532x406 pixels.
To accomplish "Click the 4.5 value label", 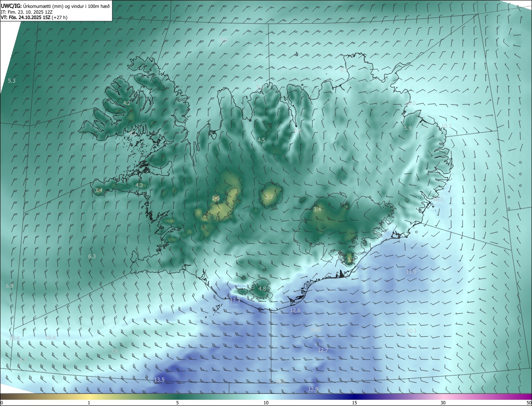I will 261,140.
